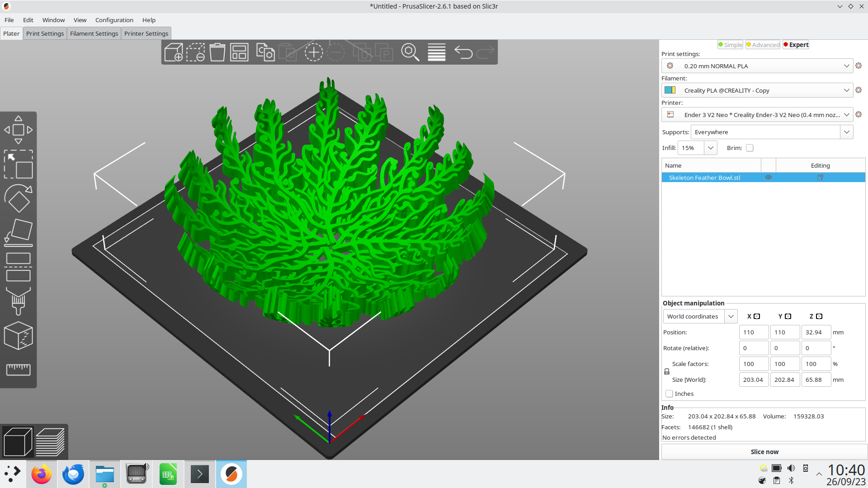
Task: Activate the Cut tool
Action: [18, 267]
